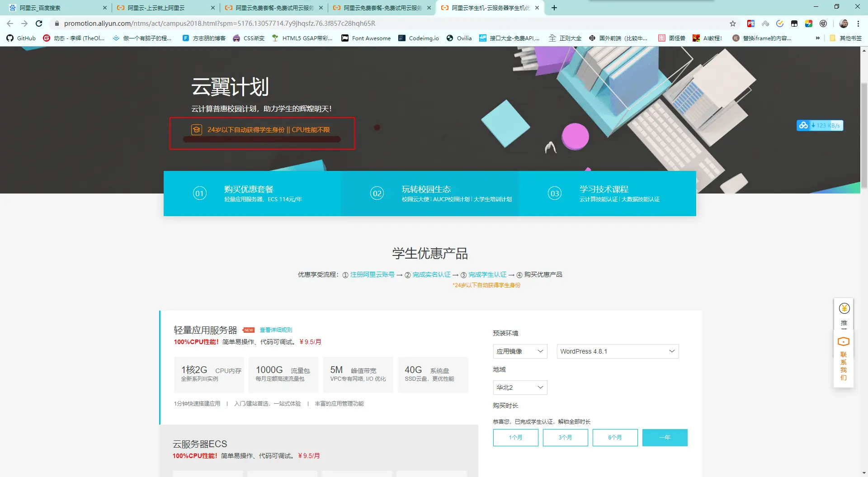
Task: Bookmark this page with the star icon
Action: click(733, 24)
